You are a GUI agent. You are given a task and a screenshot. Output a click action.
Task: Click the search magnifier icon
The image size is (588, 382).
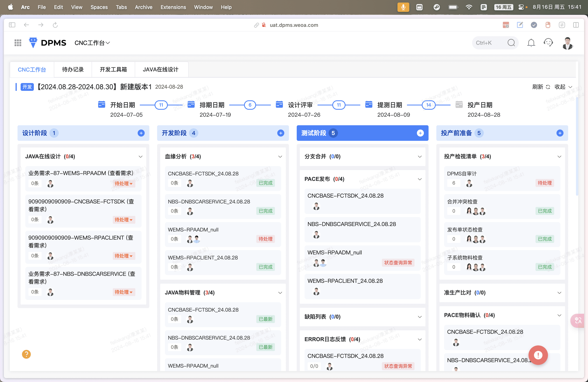[511, 43]
